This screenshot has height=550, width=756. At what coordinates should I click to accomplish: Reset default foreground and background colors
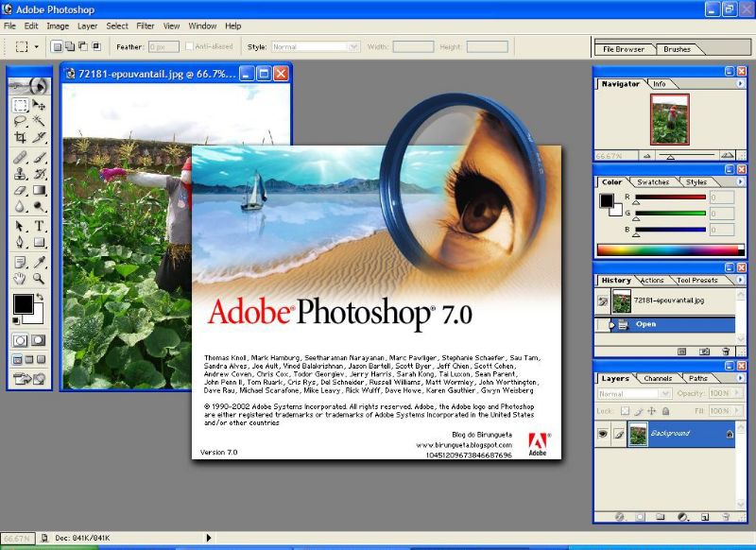tap(16, 321)
